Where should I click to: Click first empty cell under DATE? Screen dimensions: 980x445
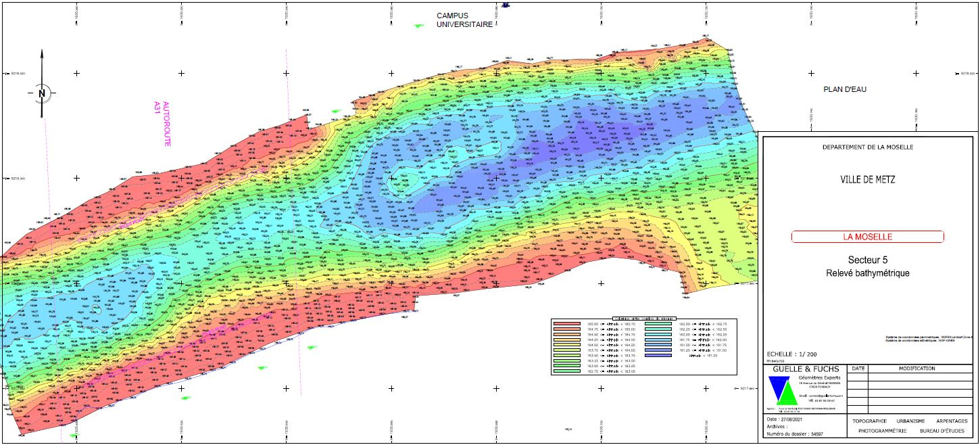[858, 377]
